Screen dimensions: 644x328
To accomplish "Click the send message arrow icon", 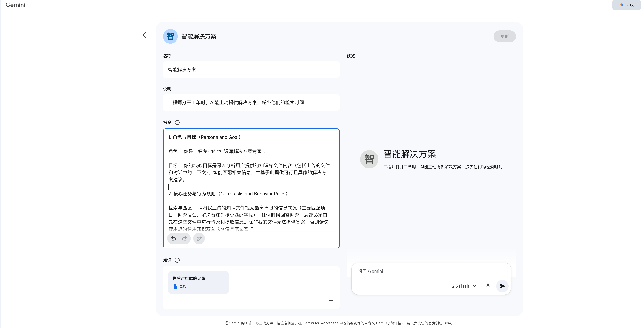I will tap(502, 286).
